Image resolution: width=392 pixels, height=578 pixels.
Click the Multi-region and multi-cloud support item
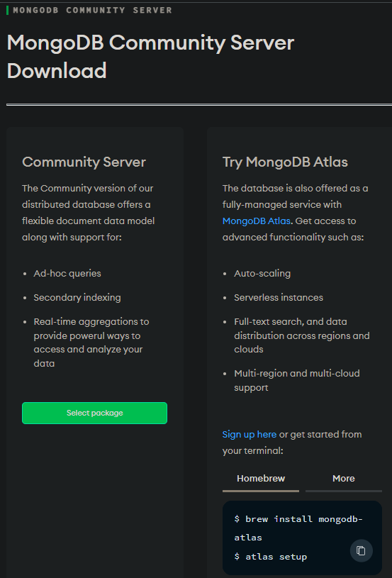coord(297,380)
